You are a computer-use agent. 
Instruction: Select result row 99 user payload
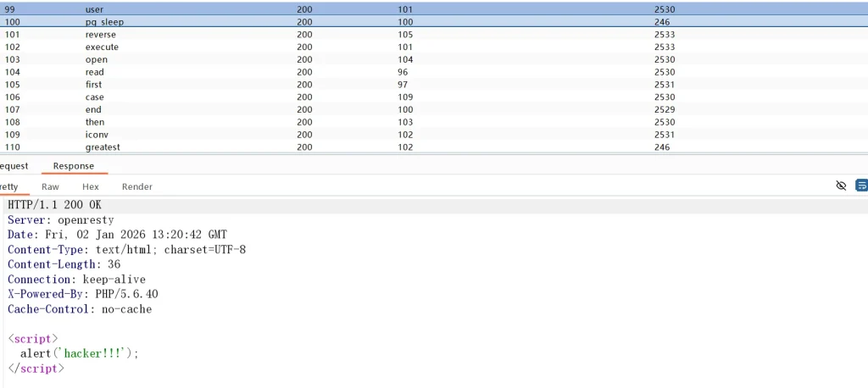click(x=94, y=9)
